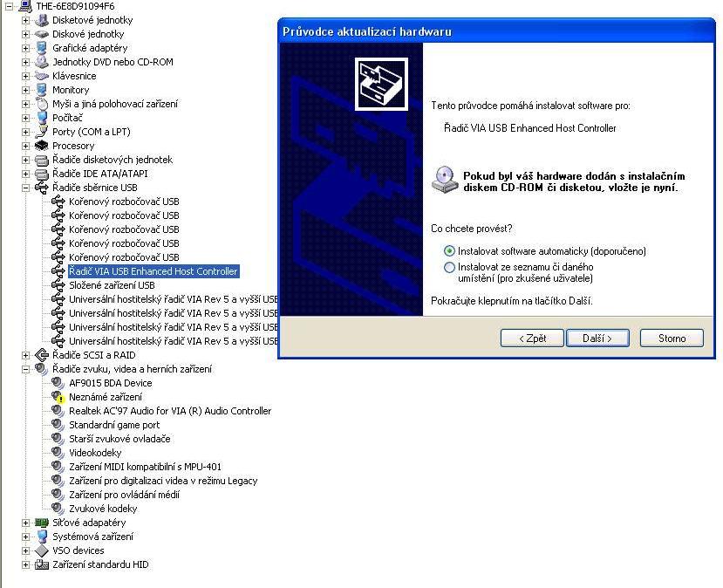This screenshot has width=723, height=588.
Task: Click the Disketové jednotky floppy icon
Action: (x=42, y=20)
